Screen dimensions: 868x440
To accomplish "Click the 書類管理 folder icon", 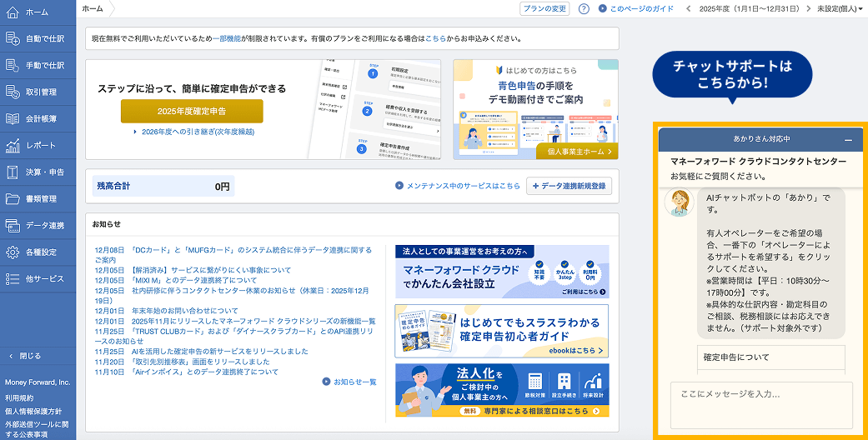I will click(13, 198).
